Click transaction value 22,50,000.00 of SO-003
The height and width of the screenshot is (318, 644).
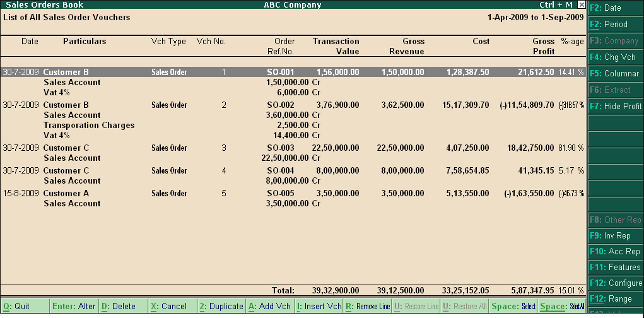pyautogui.click(x=335, y=148)
